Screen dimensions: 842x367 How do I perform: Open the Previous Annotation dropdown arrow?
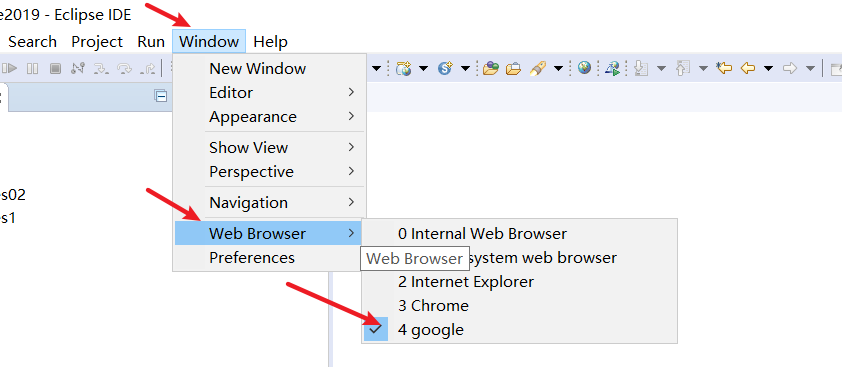pyautogui.click(x=703, y=69)
